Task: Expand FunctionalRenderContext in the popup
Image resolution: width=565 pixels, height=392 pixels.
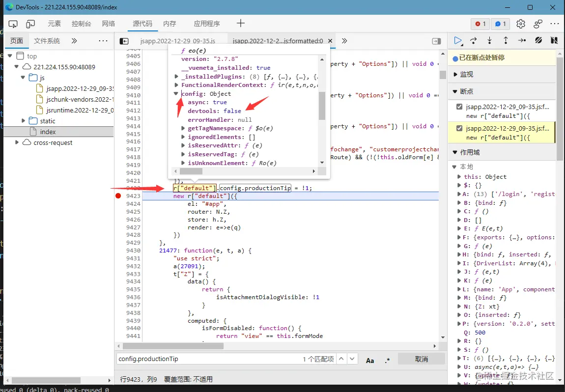Action: click(x=176, y=85)
